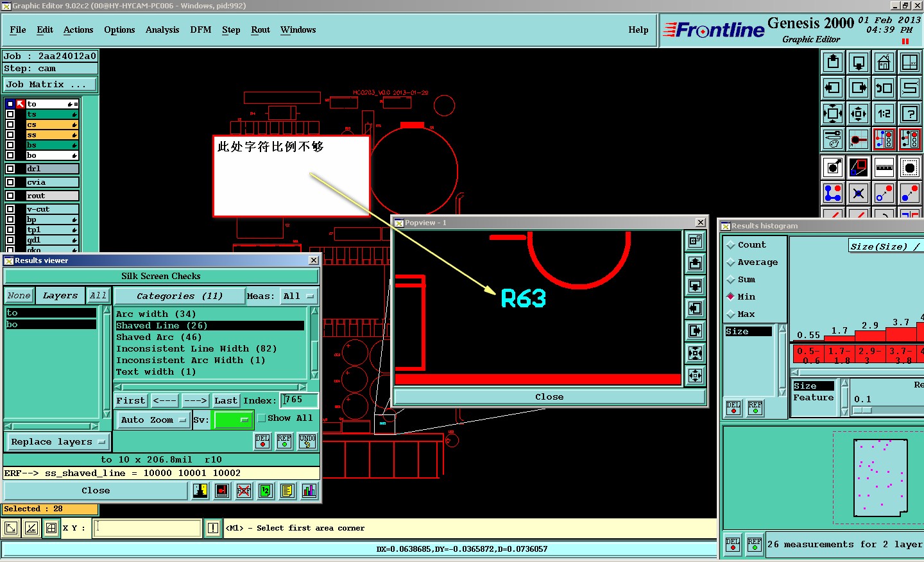Click the yellow notes icon in Results viewer
Image resolution: width=924 pixels, height=562 pixels.
click(x=287, y=491)
